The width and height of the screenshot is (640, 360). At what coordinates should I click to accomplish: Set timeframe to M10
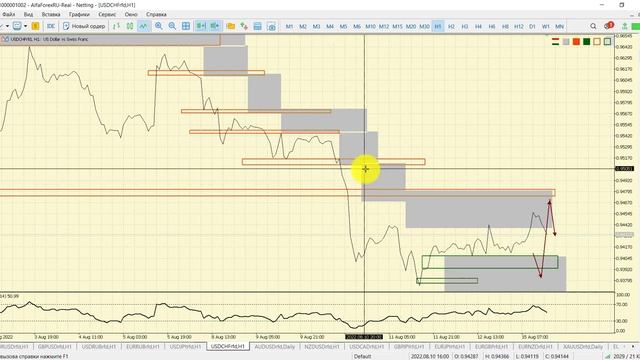[x=370, y=26]
